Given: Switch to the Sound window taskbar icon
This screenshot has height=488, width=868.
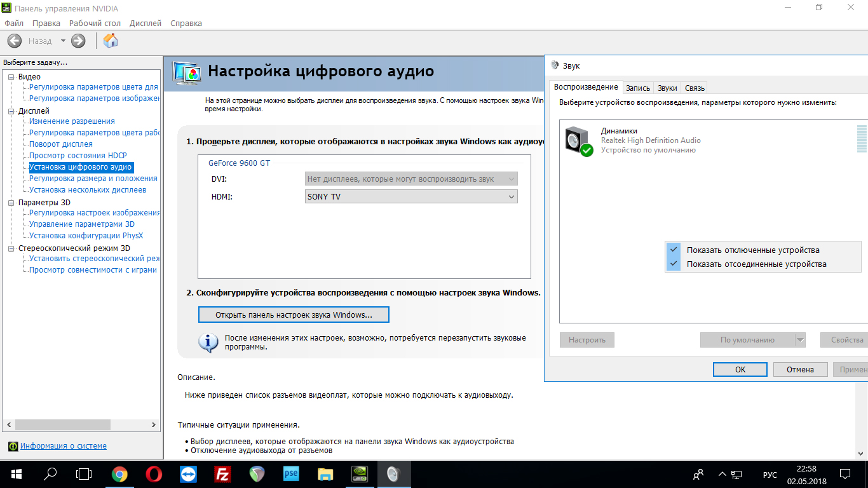Looking at the screenshot, I should pos(394,474).
